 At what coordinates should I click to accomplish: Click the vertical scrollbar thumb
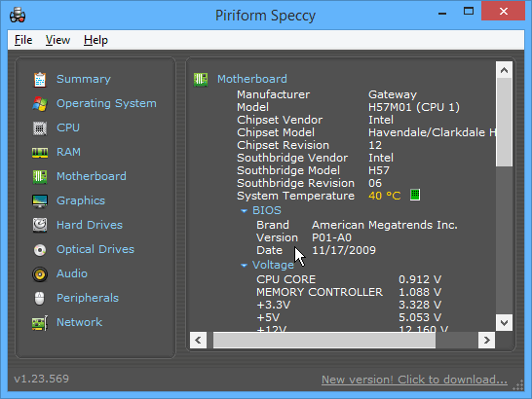tap(504, 123)
